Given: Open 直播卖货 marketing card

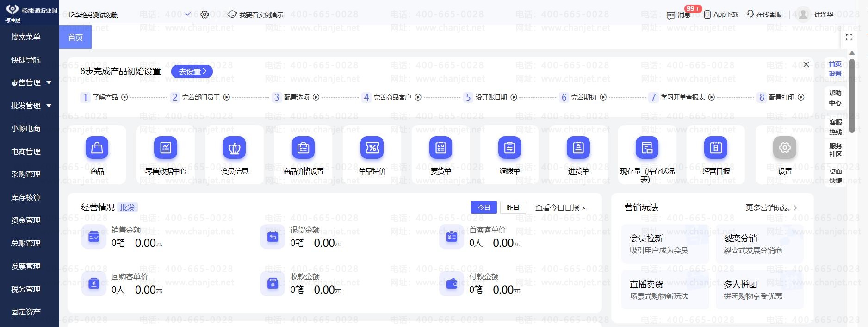Looking at the screenshot, I should [665, 289].
